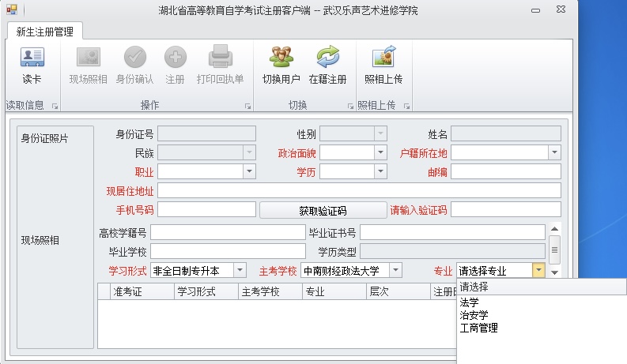The width and height of the screenshot is (627, 364).
Task: Click the form scrollbar down arrow
Action: pyautogui.click(x=554, y=272)
